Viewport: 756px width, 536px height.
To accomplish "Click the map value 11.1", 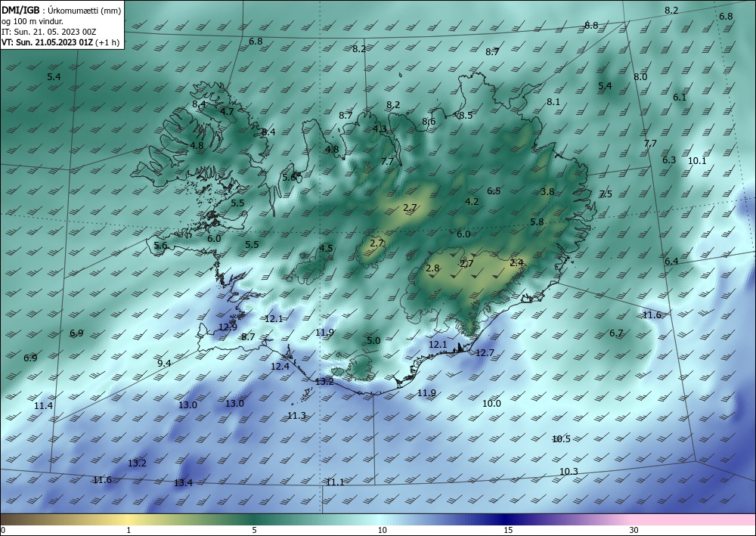I will pyautogui.click(x=335, y=482).
